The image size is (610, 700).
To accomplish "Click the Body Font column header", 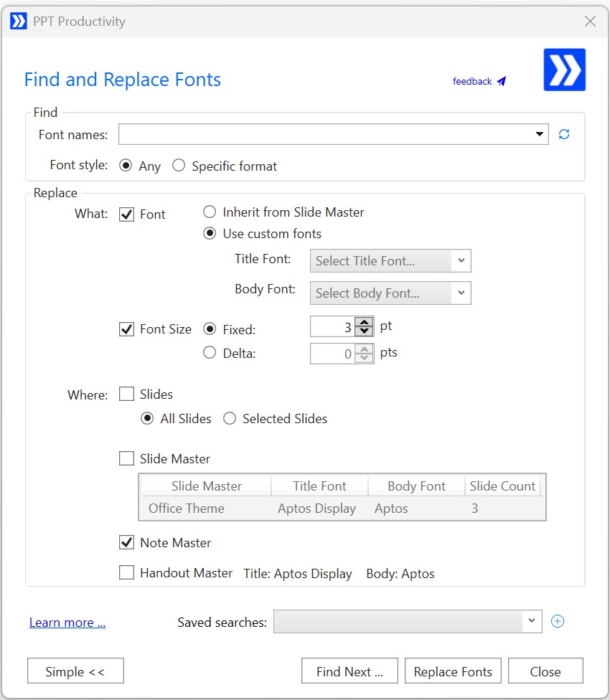I will (417, 486).
